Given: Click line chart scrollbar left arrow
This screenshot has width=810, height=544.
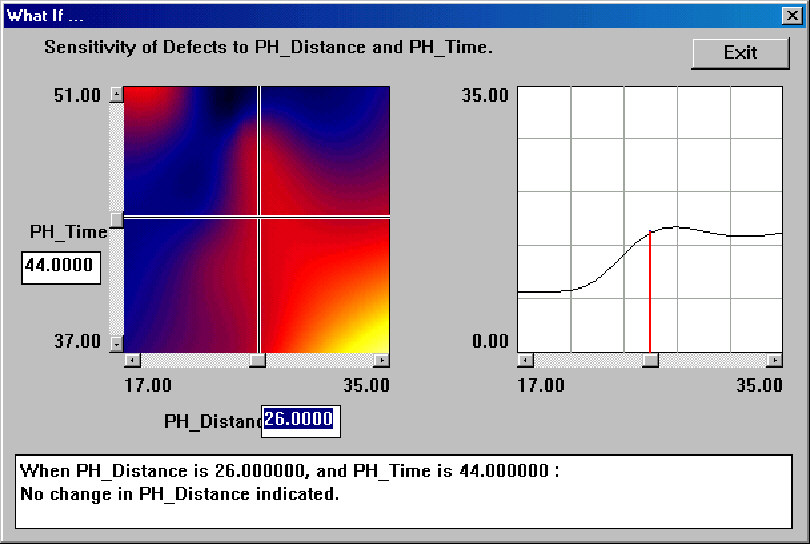Looking at the screenshot, I should point(525,360).
